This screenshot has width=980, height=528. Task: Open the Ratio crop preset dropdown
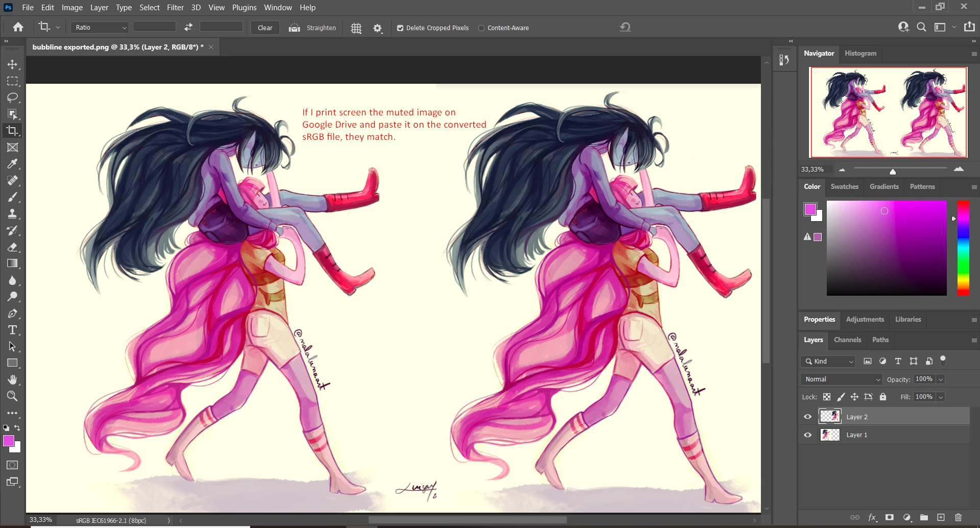[100, 28]
